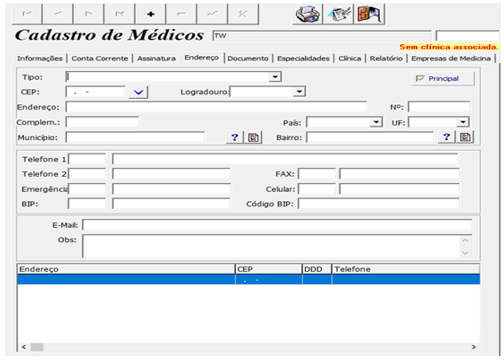Focus Telefone 1 DDD field

click(87, 159)
